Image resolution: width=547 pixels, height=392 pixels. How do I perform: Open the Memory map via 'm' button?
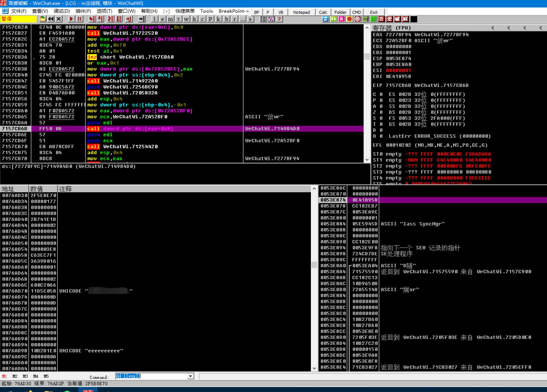171,19
